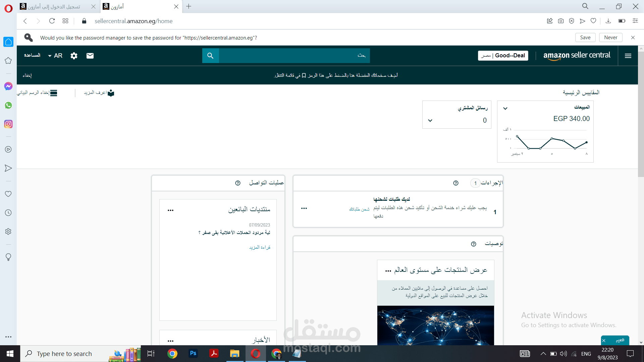Click the Seller Central search field

click(294, 56)
